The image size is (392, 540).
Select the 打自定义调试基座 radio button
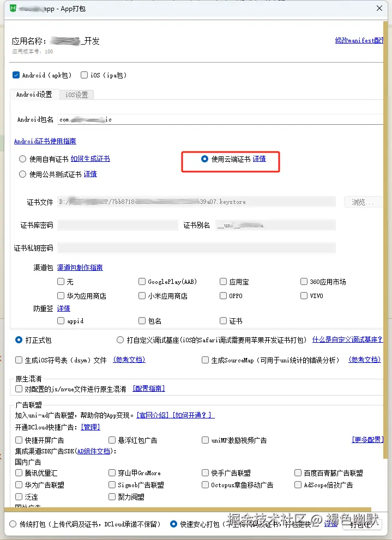click(x=120, y=340)
